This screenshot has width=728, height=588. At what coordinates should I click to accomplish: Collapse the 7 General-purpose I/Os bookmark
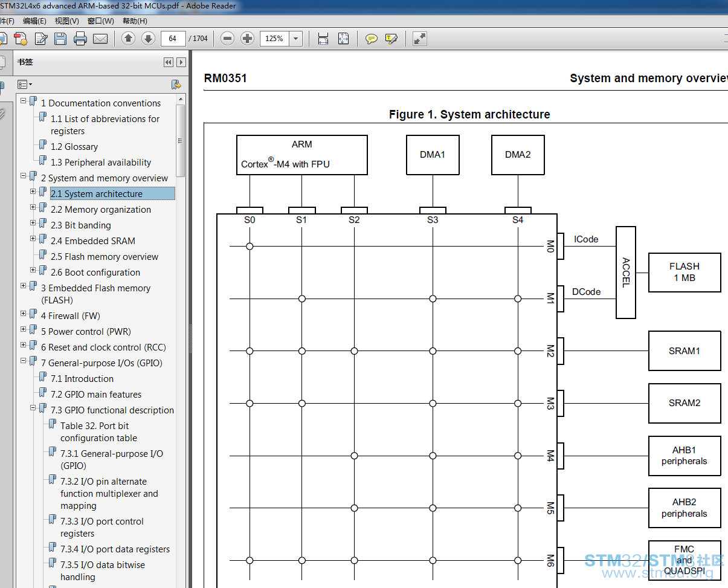coord(24,361)
